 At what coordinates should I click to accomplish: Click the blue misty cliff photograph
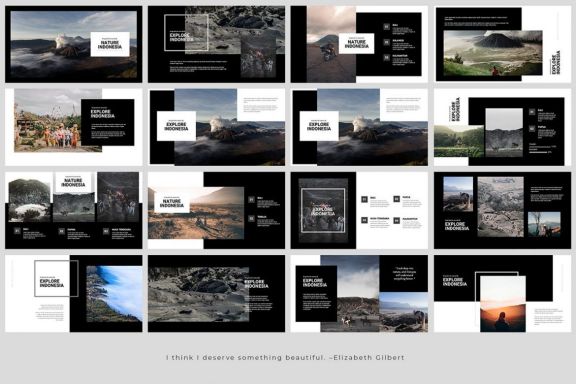[114, 294]
